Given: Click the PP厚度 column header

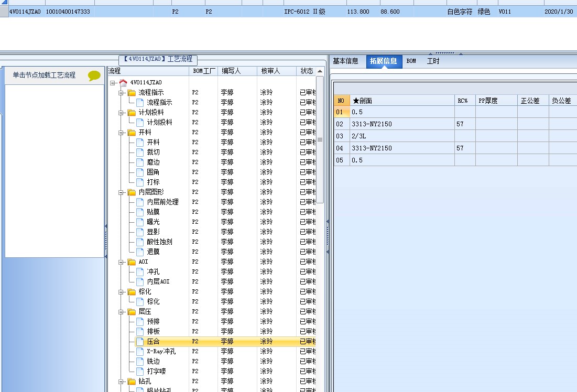Looking at the screenshot, I should point(496,101).
